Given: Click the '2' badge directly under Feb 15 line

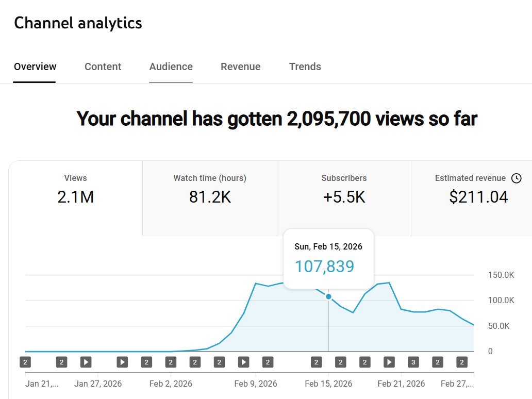Looking at the screenshot, I should [x=316, y=362].
